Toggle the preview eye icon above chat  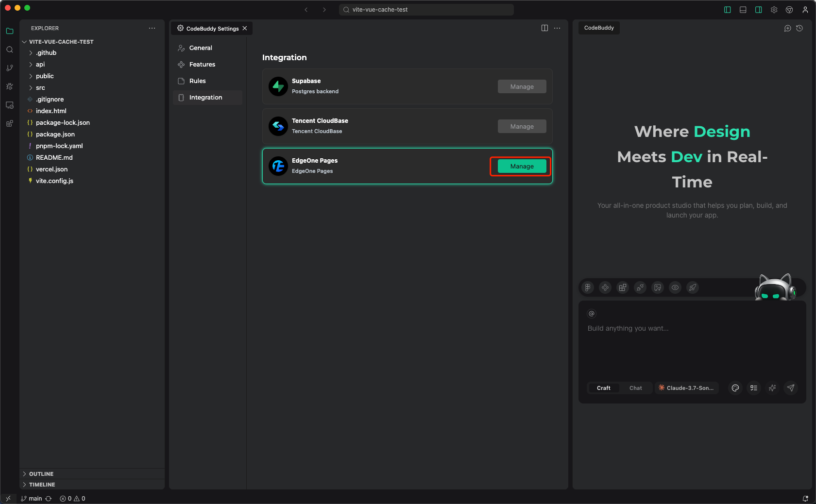point(675,287)
